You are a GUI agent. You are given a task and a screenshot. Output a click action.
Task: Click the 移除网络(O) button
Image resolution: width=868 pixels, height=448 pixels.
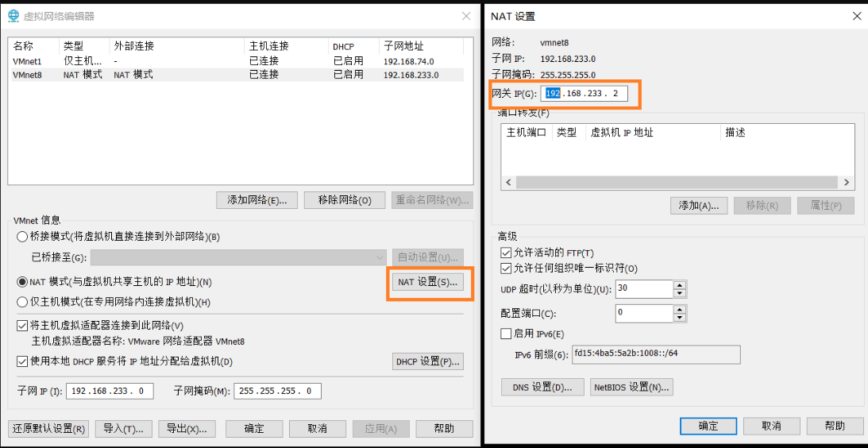tap(345, 200)
